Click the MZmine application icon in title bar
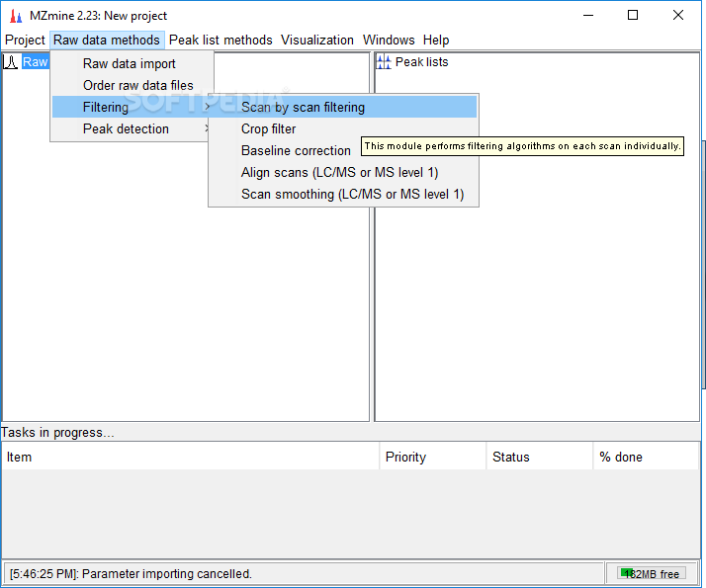 [16, 16]
